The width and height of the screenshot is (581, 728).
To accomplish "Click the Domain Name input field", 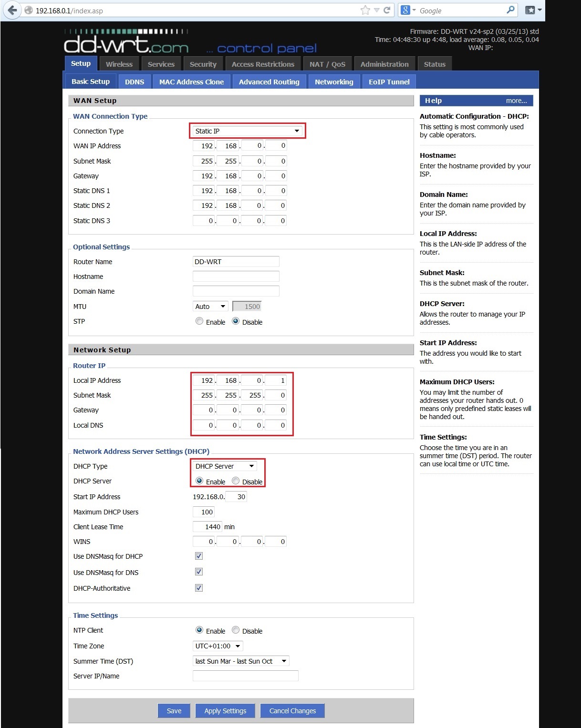I will pyautogui.click(x=236, y=291).
